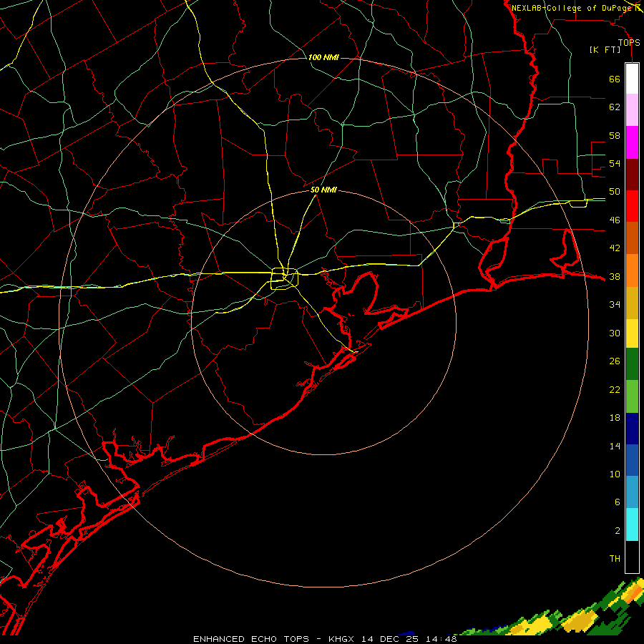Screen dimensions: 644x644
Task: Click the light green legend swatch
Action: click(x=632, y=396)
